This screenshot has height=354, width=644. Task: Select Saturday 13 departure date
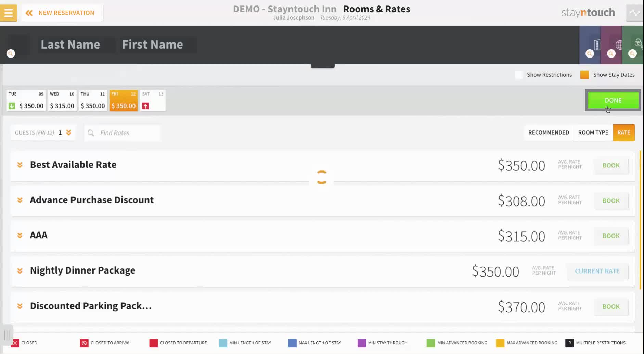click(x=153, y=100)
